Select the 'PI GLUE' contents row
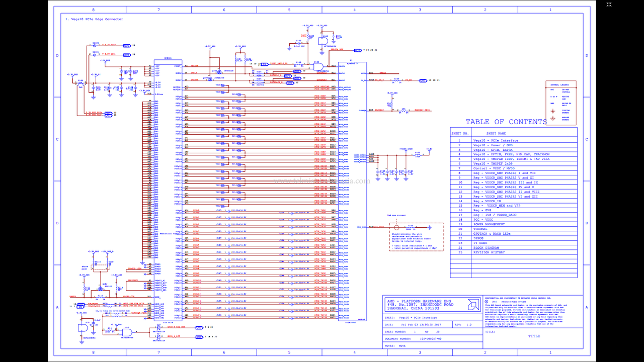Screen dimensions: 644x362 coord(514,243)
